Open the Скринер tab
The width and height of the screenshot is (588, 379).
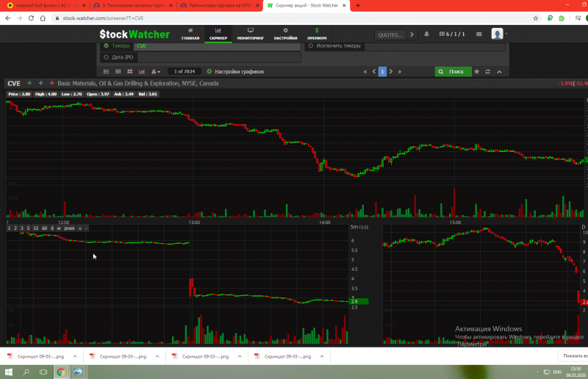[x=218, y=34]
